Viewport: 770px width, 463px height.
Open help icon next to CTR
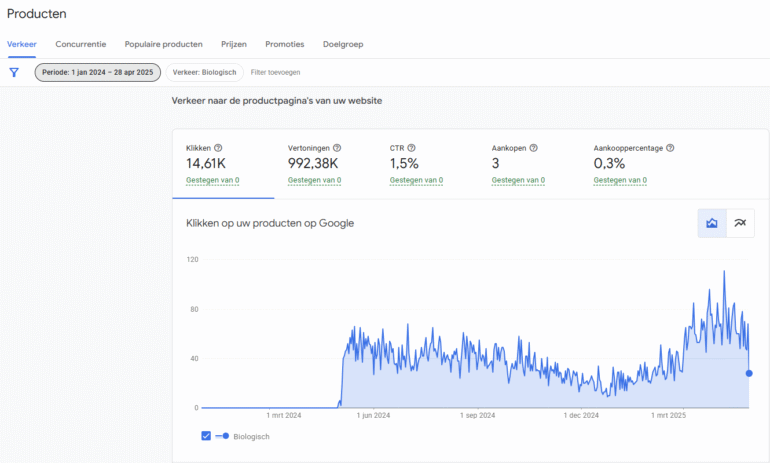coord(412,148)
